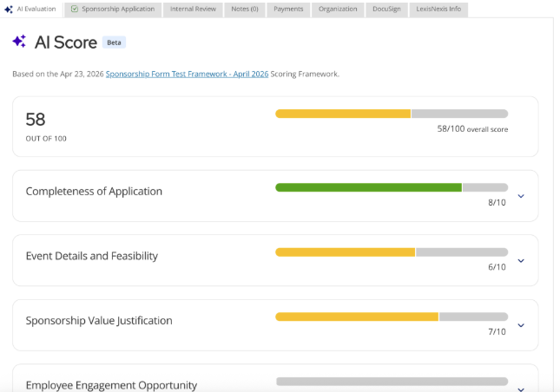This screenshot has height=392, width=560.
Task: Click the purple sparkle icon beside AI Score
Action: pos(19,42)
